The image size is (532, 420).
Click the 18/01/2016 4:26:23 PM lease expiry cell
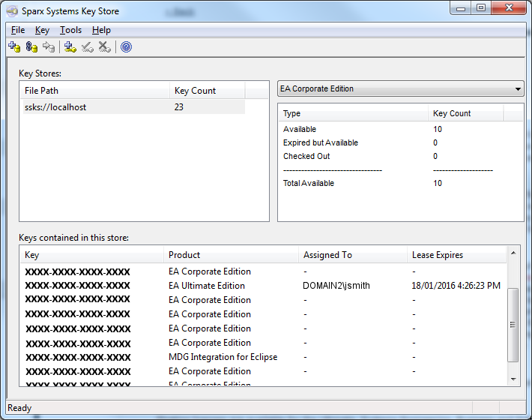456,286
